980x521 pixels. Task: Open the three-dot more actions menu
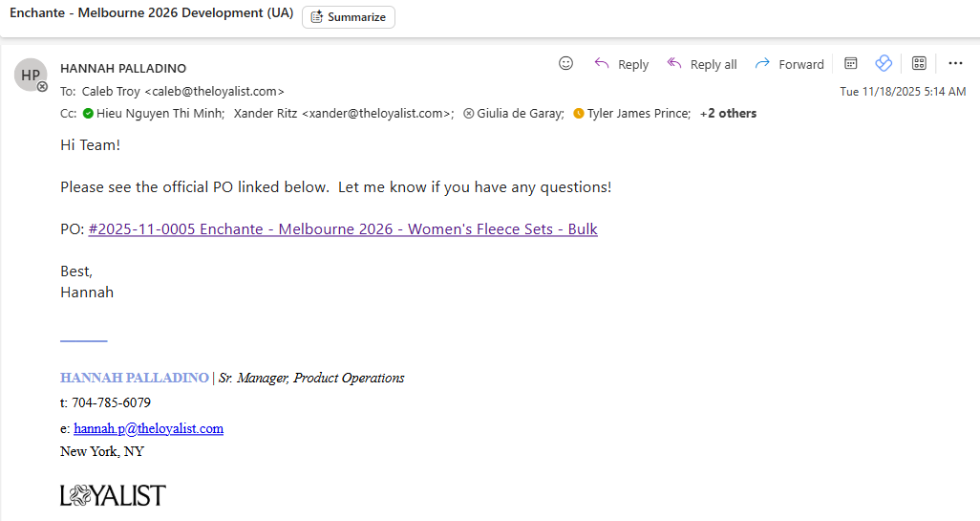tap(955, 64)
